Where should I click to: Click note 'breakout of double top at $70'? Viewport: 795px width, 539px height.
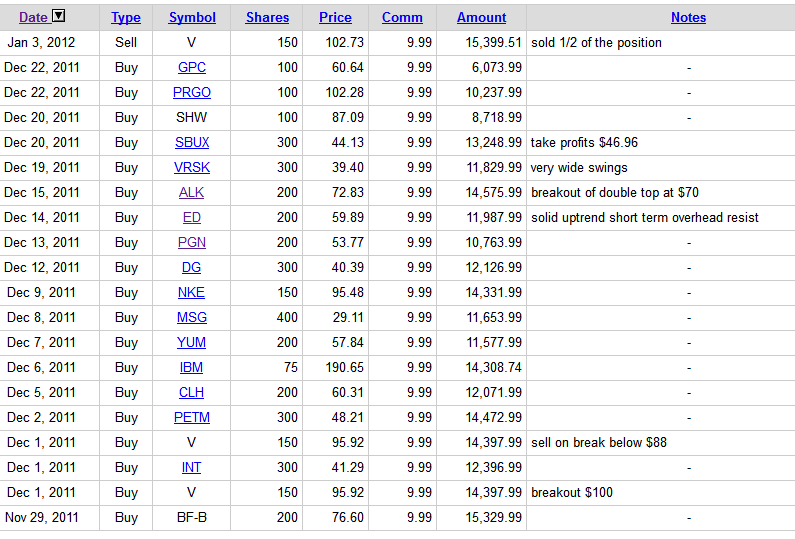(615, 193)
